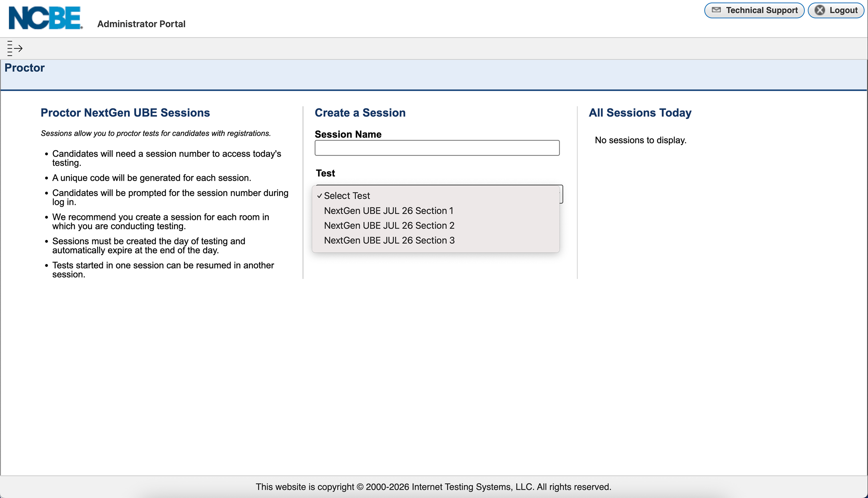Click the X icon in Logout

point(820,10)
